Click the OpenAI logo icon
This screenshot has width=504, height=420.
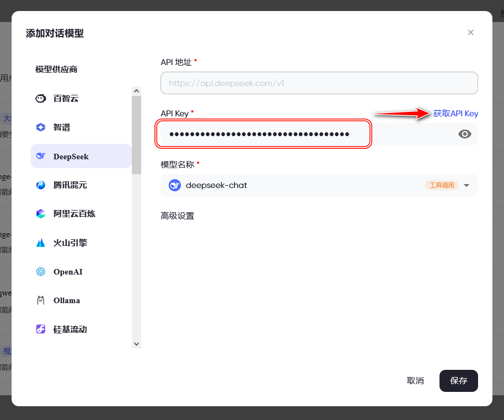click(40, 272)
